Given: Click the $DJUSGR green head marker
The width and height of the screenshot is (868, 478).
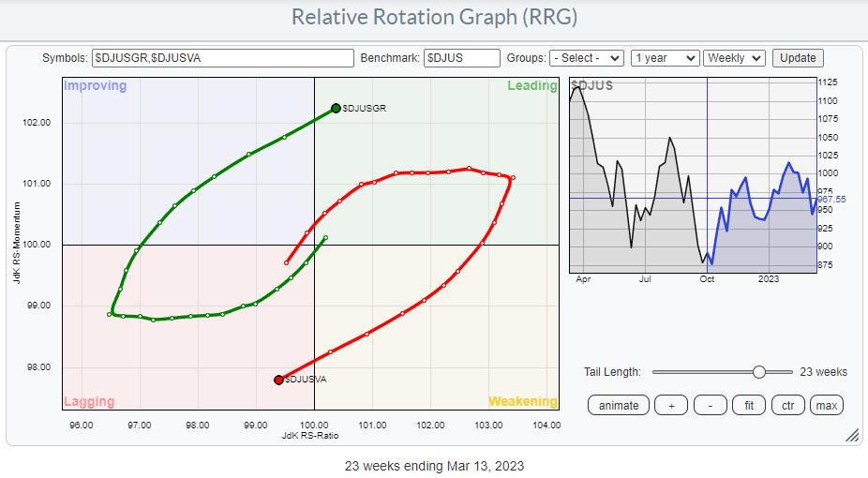Looking at the screenshot, I should click(336, 108).
